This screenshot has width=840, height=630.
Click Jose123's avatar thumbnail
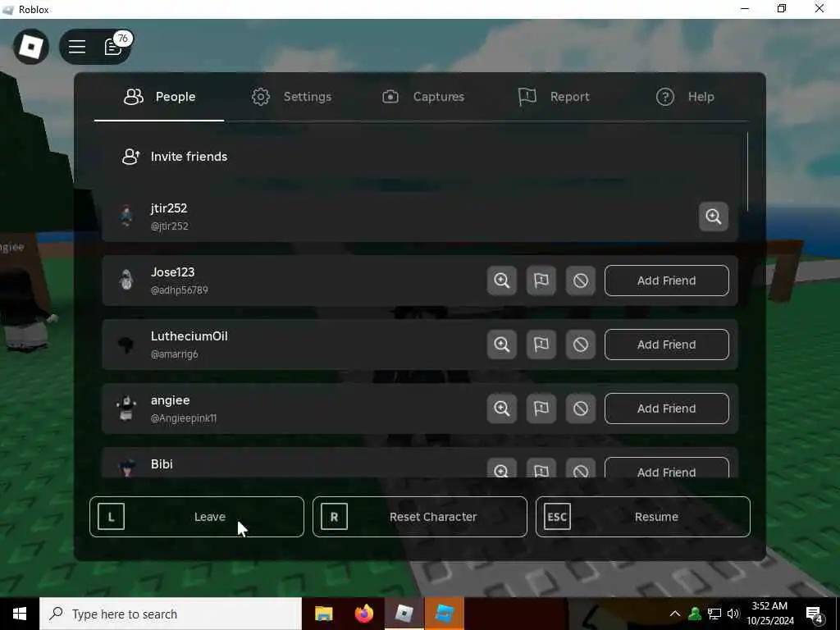(126, 281)
